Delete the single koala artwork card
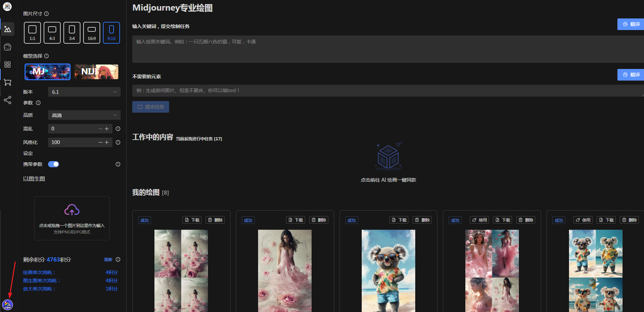The width and height of the screenshot is (644, 312). pos(422,220)
